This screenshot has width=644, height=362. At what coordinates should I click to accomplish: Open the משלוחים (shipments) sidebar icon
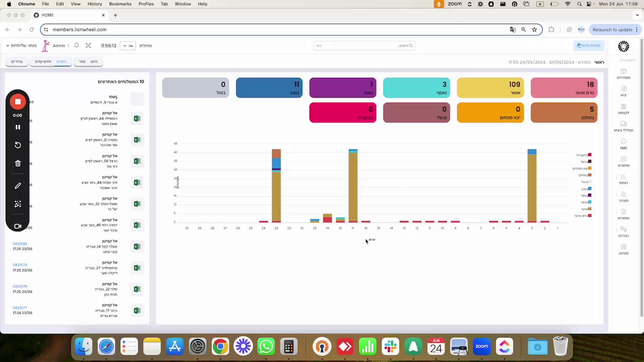pos(623,71)
